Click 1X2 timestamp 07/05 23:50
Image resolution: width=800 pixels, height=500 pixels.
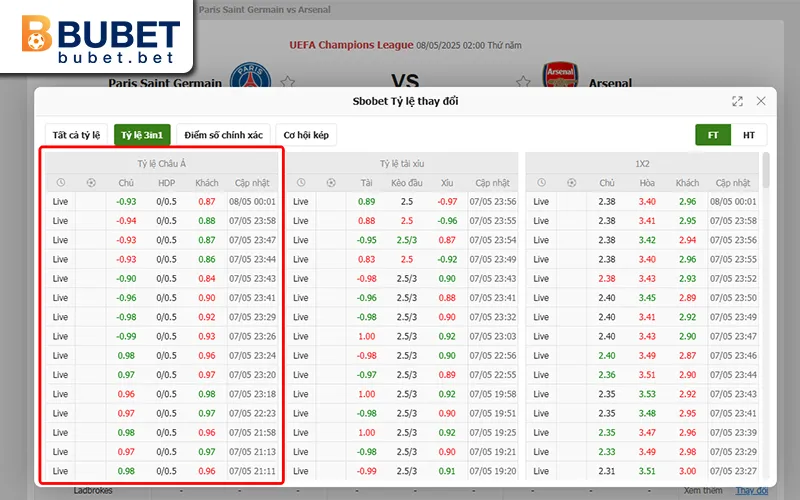coord(733,298)
